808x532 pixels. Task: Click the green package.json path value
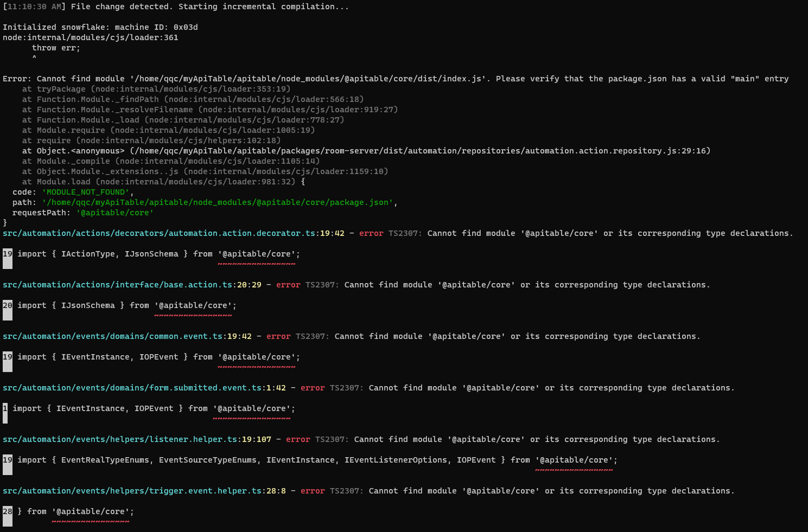click(218, 202)
